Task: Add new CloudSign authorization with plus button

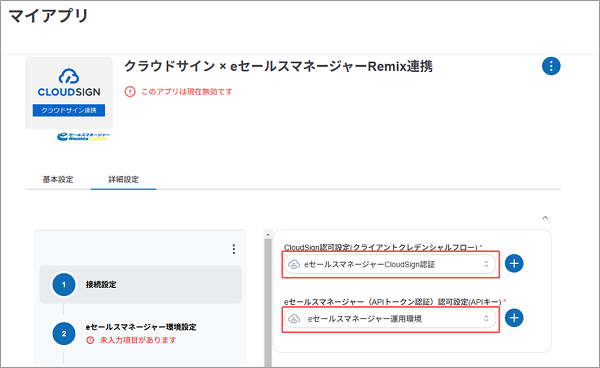Action: click(514, 264)
